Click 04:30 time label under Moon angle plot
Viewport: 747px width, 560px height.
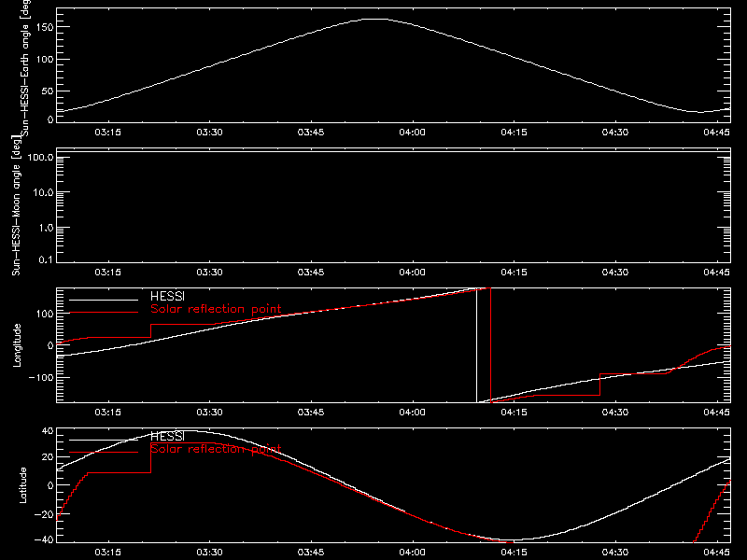[615, 273]
